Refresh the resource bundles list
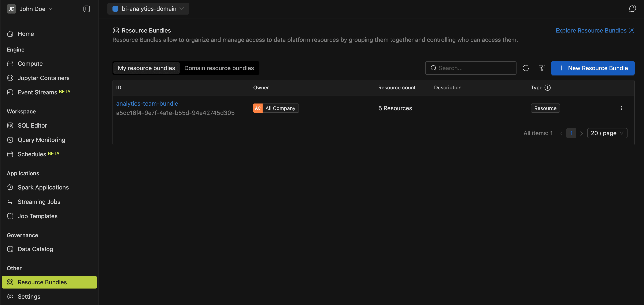 [526, 68]
